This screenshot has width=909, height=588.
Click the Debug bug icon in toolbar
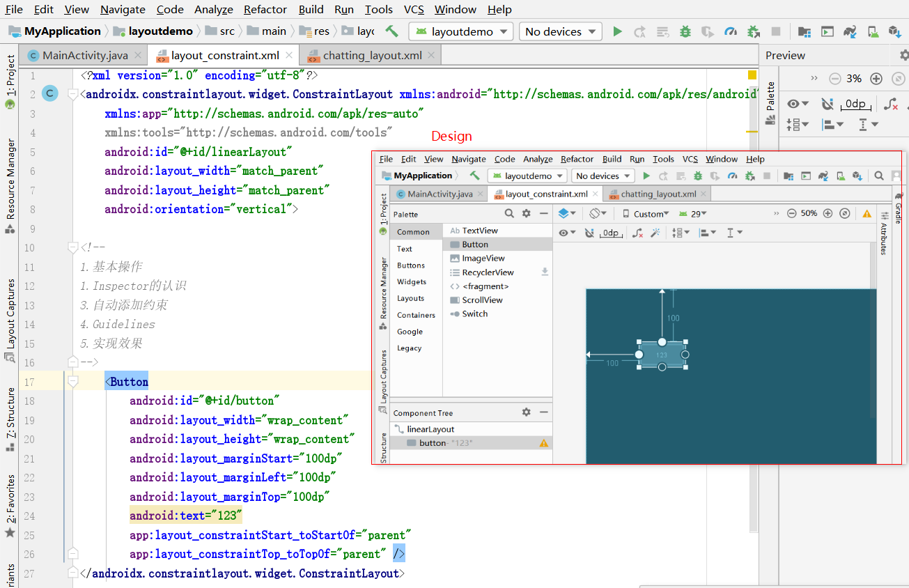[685, 31]
